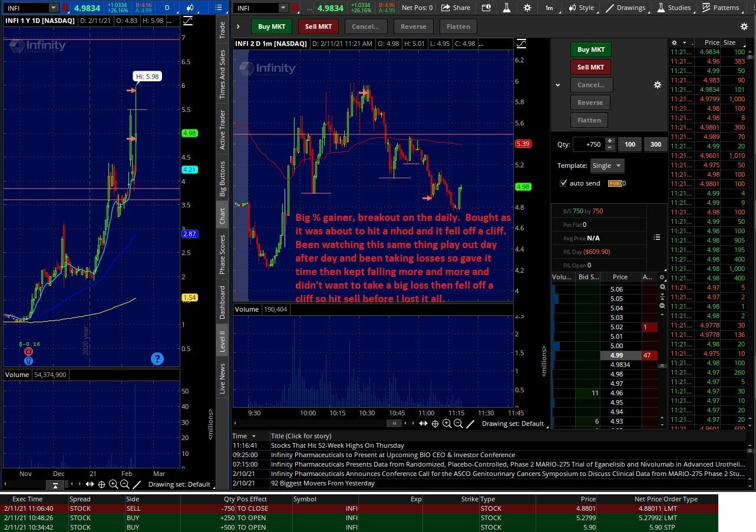Zoom out on the 1-minute intraday chart

coord(458,424)
